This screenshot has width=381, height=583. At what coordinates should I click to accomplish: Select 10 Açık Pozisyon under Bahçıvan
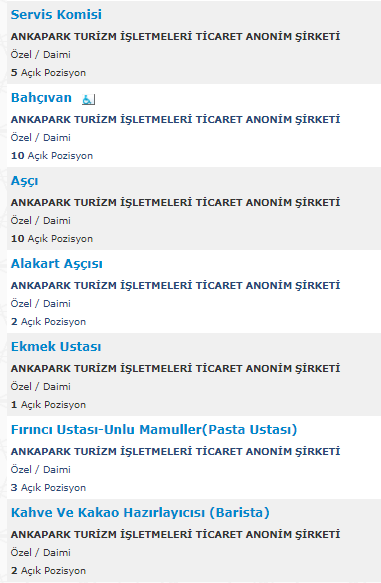click(52, 155)
